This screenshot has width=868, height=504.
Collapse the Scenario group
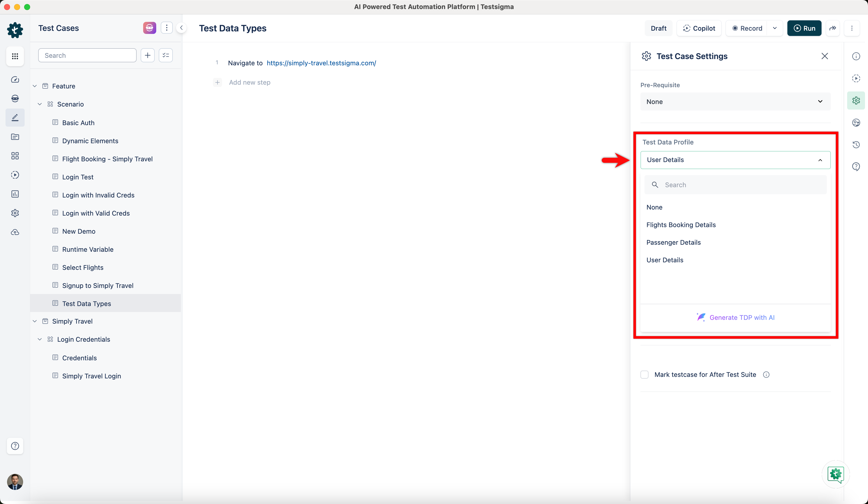click(x=40, y=104)
